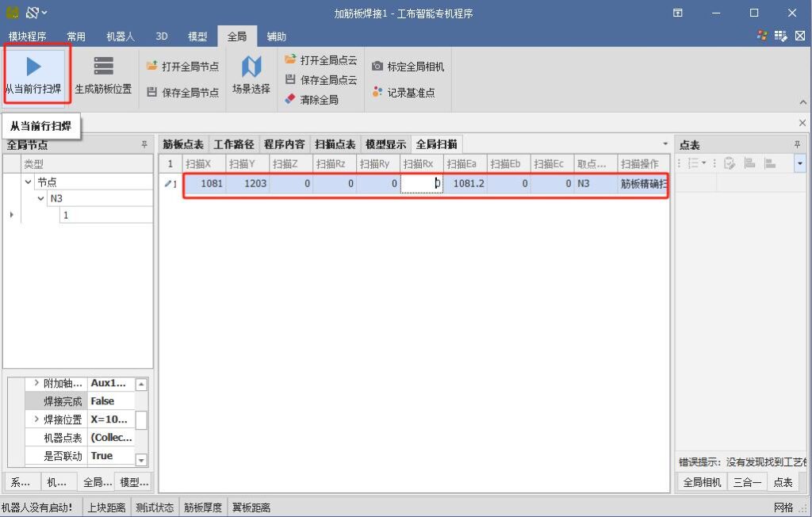
Task: Click 标定全局相机 camera icon
Action: coord(377,67)
